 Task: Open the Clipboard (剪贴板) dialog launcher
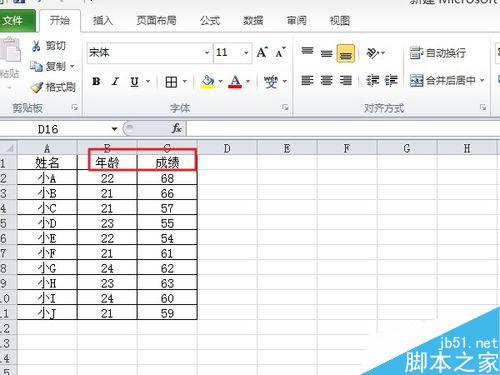tap(75, 108)
